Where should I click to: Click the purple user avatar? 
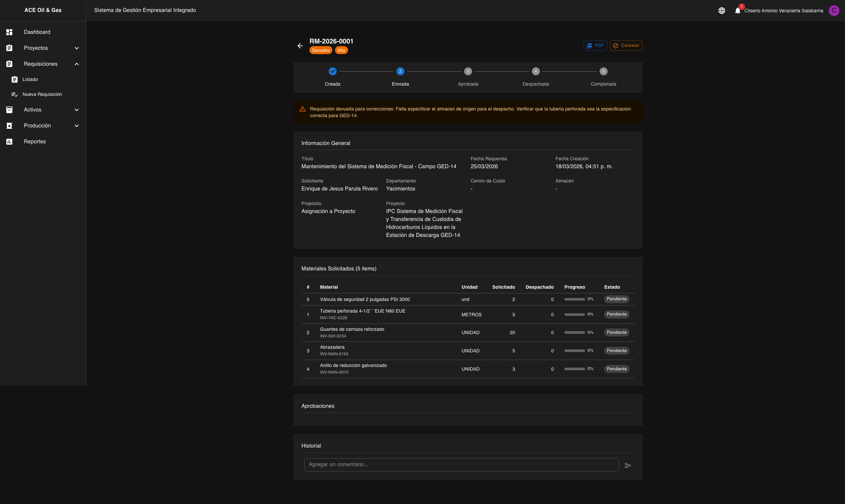click(x=833, y=11)
